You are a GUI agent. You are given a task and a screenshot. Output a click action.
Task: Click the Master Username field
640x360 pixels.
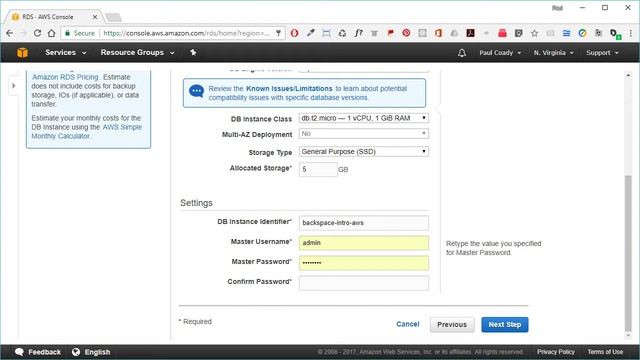tap(364, 243)
